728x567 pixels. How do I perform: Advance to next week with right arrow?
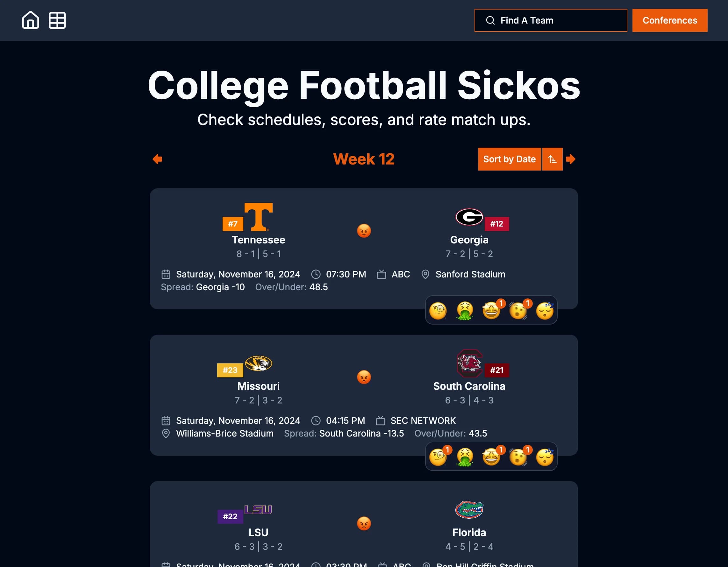click(570, 159)
